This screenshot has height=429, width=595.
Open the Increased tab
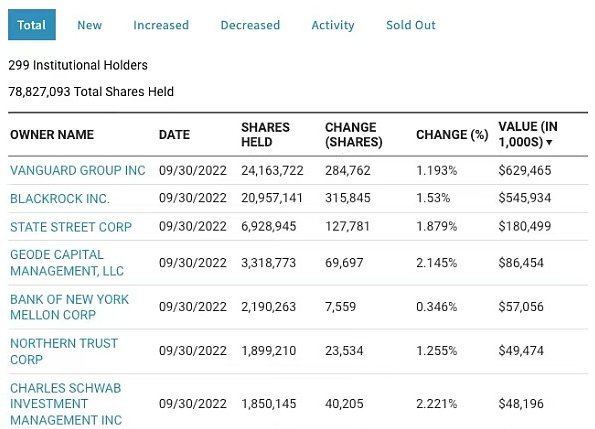161,25
